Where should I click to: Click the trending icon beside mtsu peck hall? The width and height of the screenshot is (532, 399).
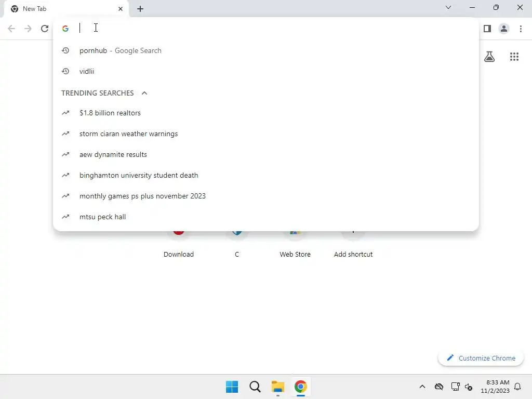65,217
